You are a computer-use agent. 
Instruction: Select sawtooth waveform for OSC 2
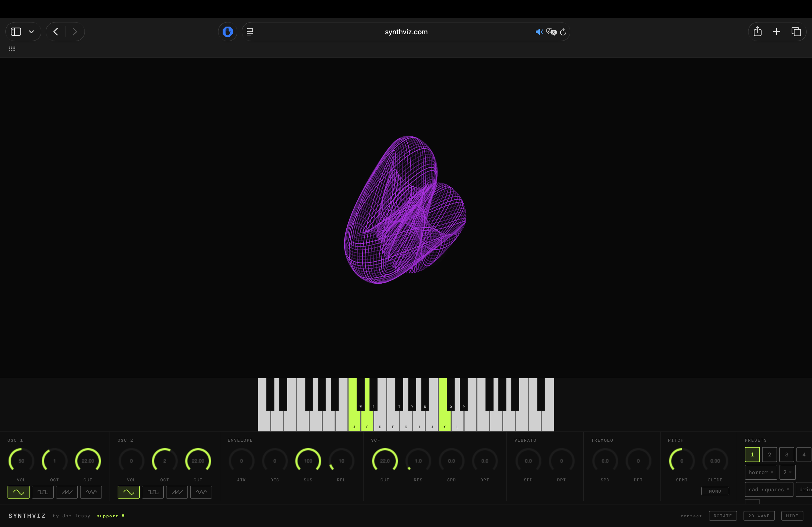[x=177, y=492]
